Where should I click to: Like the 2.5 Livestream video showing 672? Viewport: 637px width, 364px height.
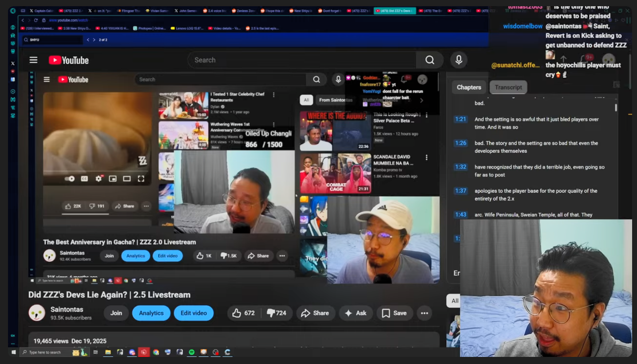244,313
